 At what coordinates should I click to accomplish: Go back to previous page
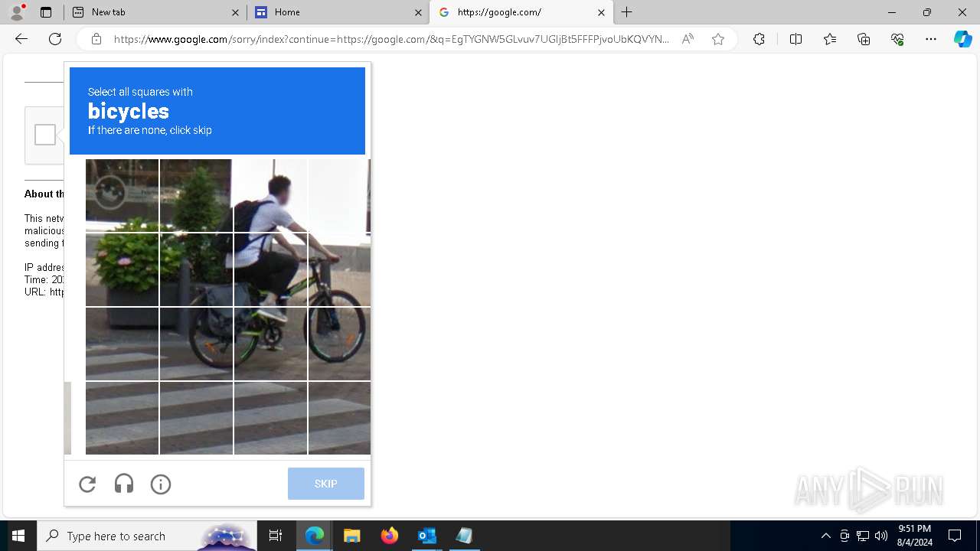point(21,39)
